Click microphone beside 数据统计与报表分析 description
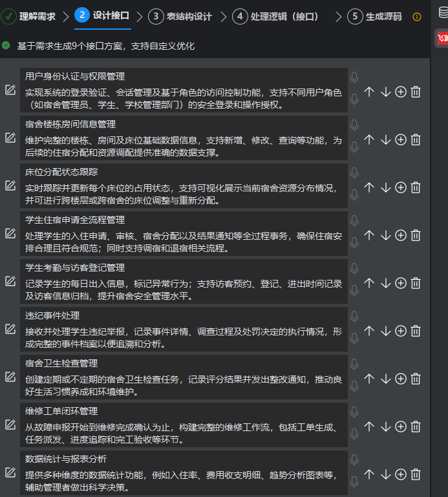 coord(354,482)
